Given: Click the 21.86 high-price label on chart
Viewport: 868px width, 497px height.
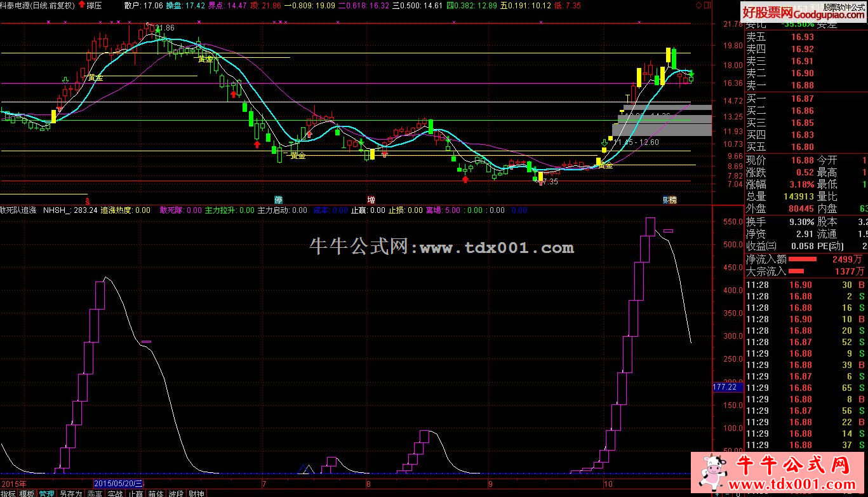Looking at the screenshot, I should pyautogui.click(x=164, y=28).
